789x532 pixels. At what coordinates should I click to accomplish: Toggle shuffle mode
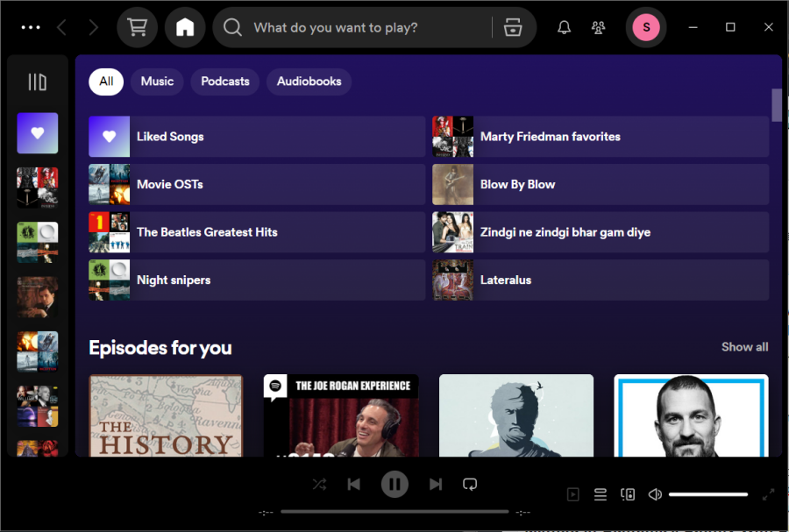pos(320,484)
